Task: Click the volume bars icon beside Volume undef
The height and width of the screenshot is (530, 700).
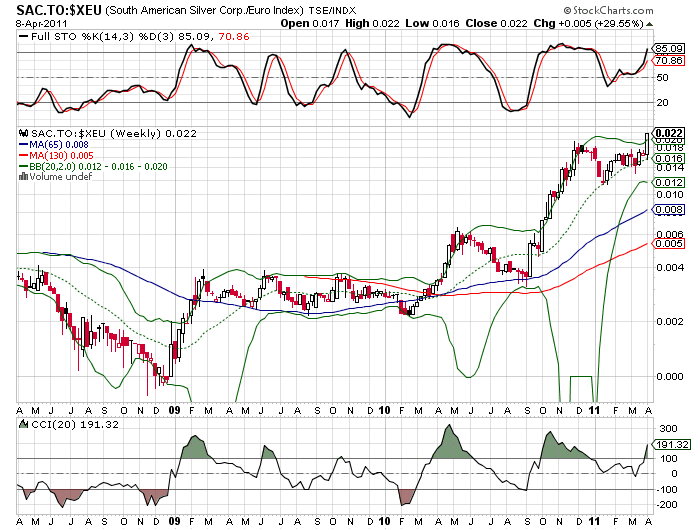Action: pos(24,177)
